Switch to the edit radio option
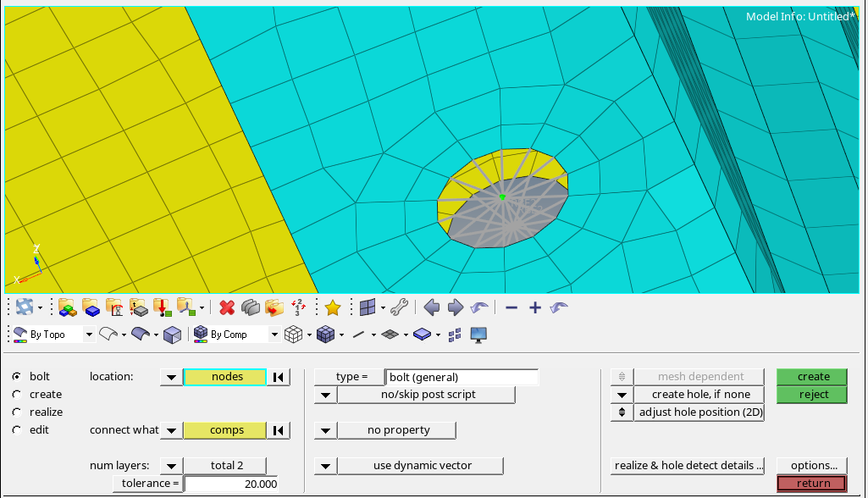The width and height of the screenshot is (868, 498). pyautogui.click(x=14, y=429)
